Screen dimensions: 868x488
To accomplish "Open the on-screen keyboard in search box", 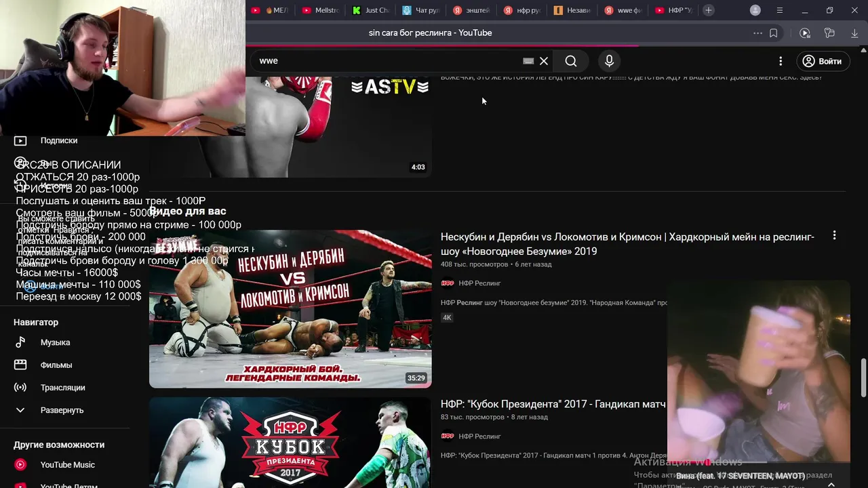I will coord(528,61).
